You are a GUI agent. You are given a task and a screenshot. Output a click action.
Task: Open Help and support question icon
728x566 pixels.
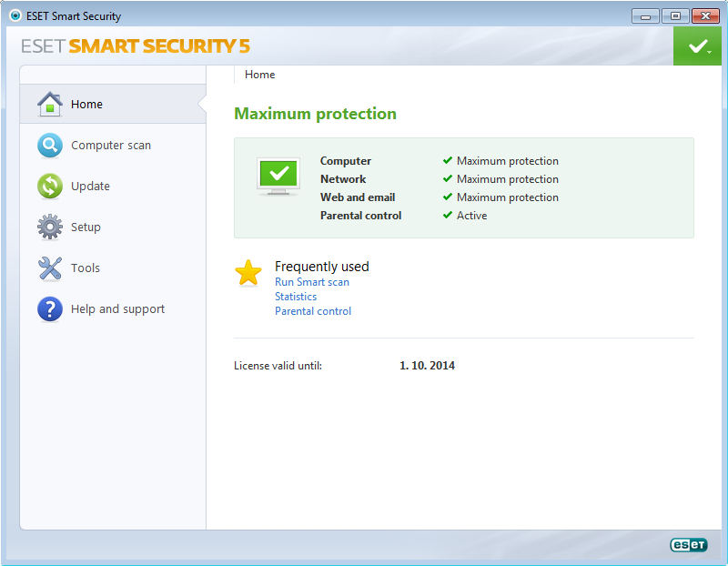pyautogui.click(x=50, y=309)
